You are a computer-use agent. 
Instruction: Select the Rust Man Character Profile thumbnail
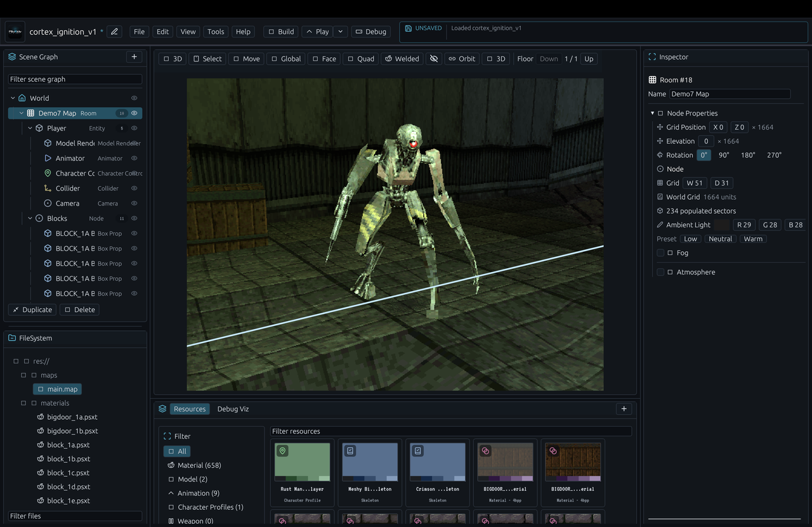point(302,462)
